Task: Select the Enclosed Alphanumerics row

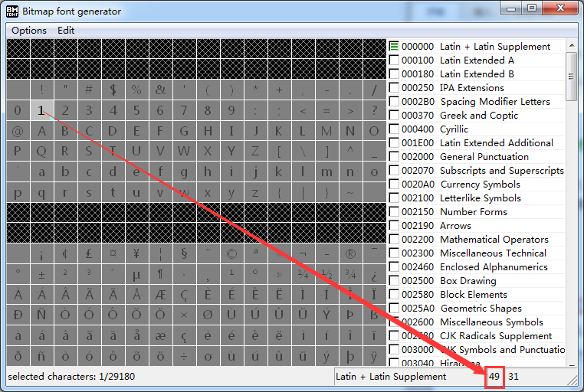Action: coord(477,266)
